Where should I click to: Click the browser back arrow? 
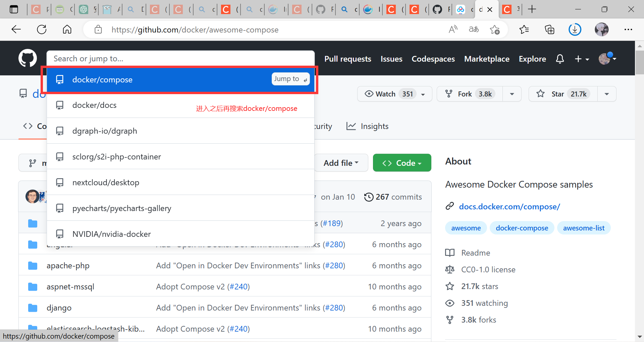(16, 29)
